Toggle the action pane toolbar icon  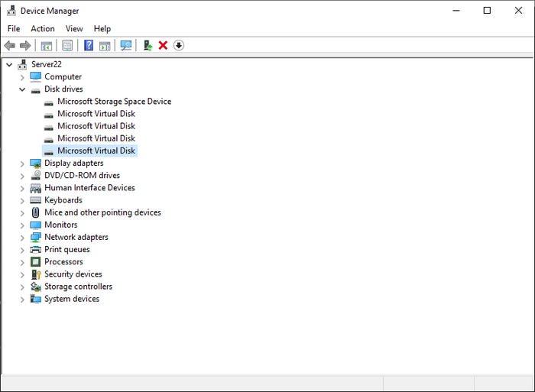[x=105, y=45]
